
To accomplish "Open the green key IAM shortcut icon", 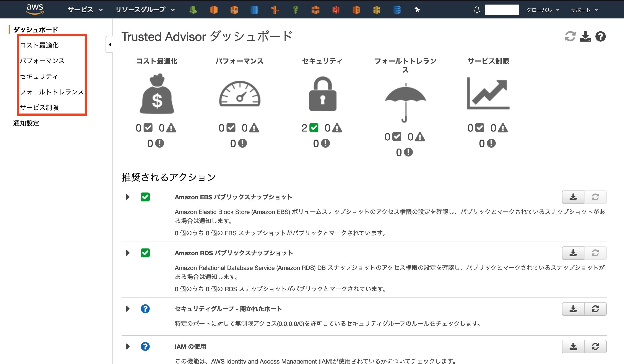I will point(295,10).
